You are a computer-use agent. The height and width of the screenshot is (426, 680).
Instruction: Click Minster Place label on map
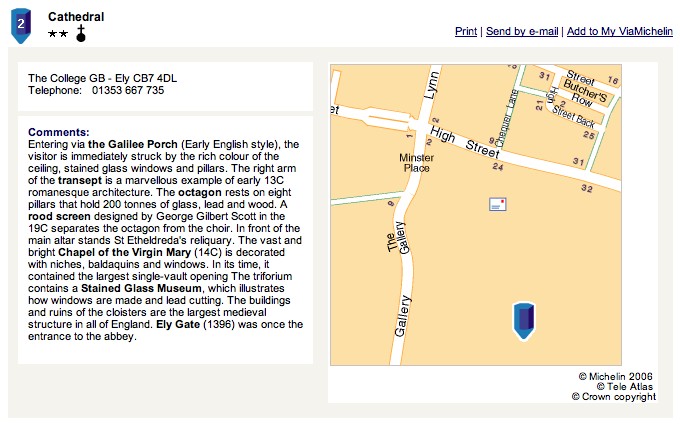point(416,163)
